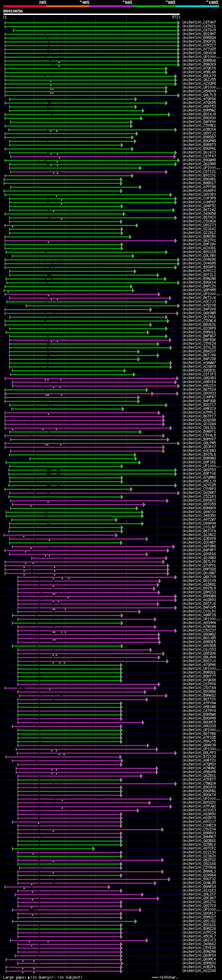Select the UniRef100_B9I8H7 hit label
Screen dimensions: 222x980
pos(199,34)
